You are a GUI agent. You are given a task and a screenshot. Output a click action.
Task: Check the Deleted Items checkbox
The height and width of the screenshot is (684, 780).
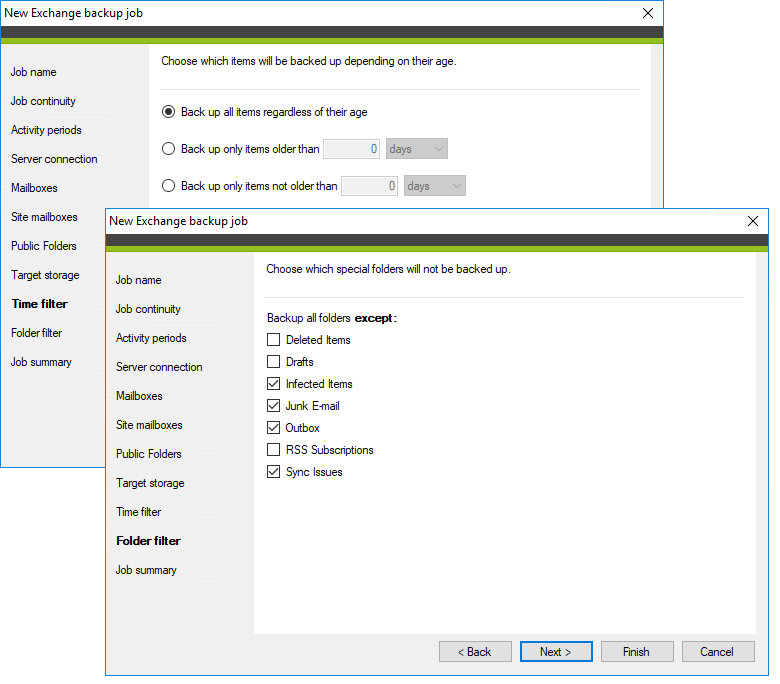[x=274, y=340]
